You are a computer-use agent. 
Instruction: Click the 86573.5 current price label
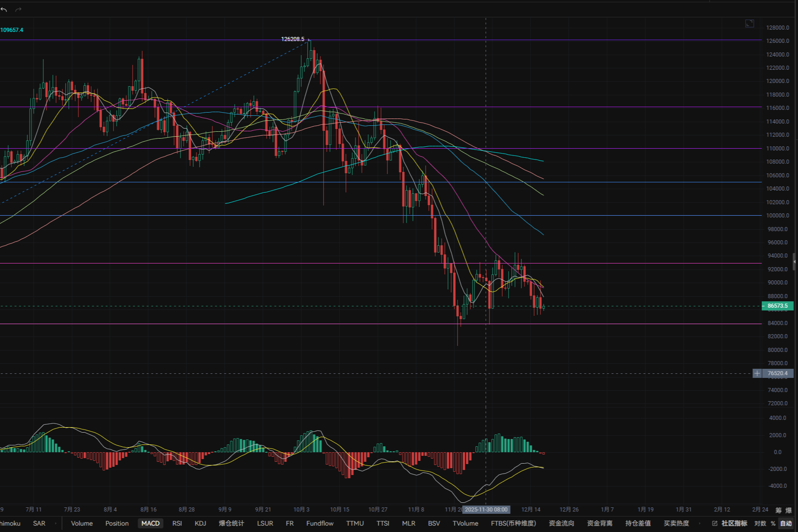777,306
